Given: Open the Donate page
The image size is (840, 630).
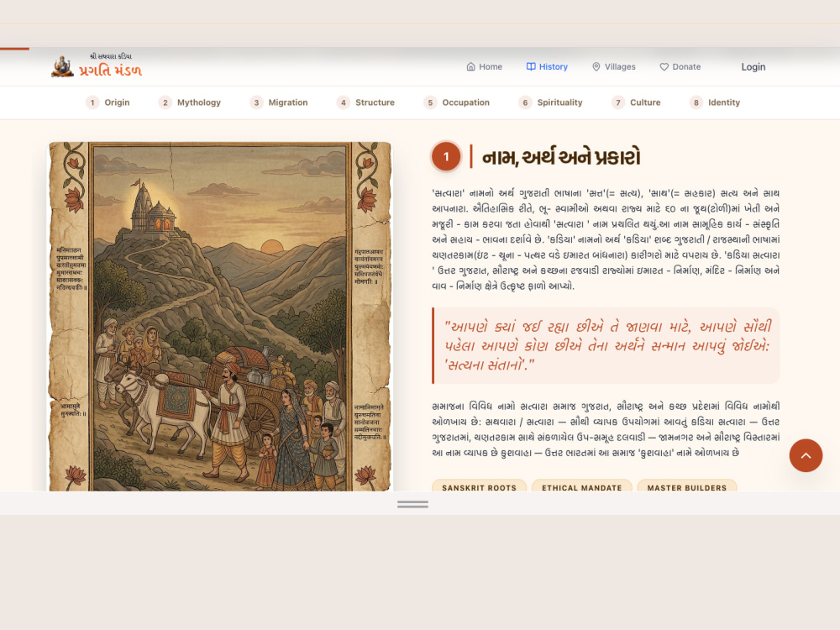Looking at the screenshot, I should click(x=680, y=67).
